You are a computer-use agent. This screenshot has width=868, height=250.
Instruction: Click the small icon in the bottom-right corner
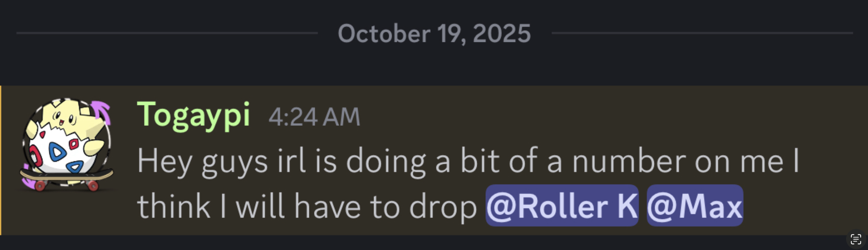click(856, 238)
